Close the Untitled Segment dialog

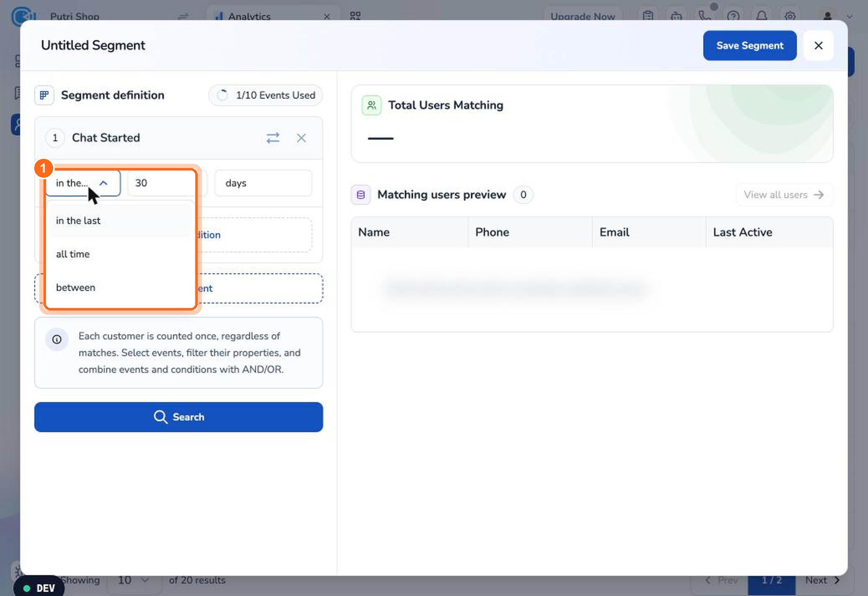pyautogui.click(x=818, y=46)
